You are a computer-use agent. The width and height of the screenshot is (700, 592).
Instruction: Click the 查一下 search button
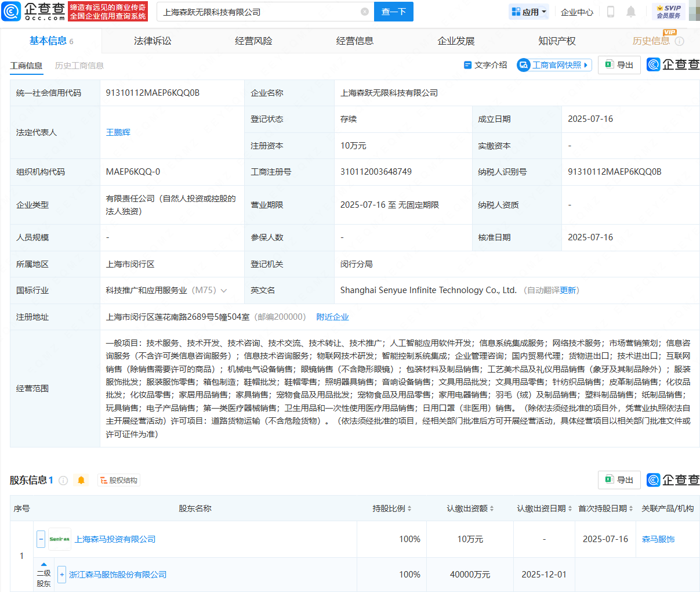click(393, 12)
